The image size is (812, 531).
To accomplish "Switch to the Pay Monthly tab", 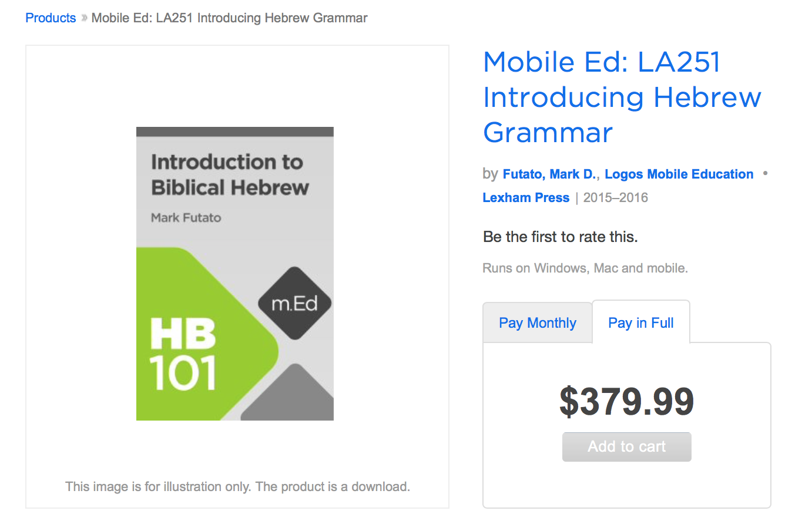I will click(537, 323).
